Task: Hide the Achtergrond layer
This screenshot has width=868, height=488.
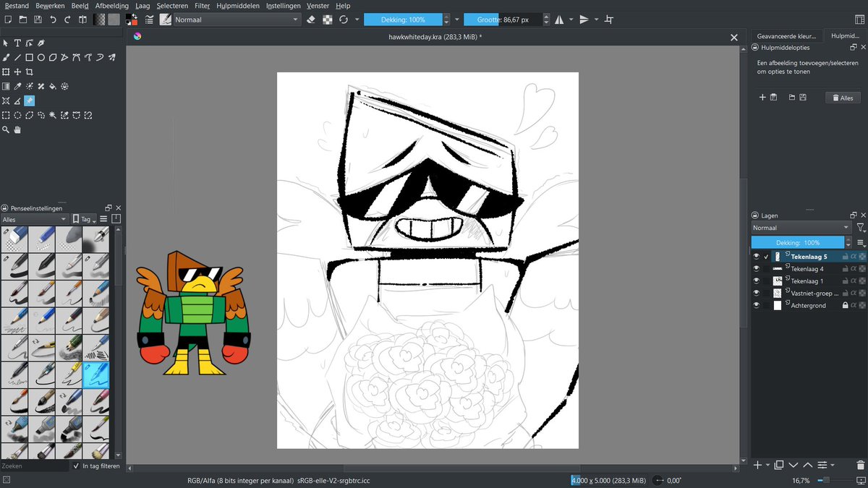Action: point(757,305)
